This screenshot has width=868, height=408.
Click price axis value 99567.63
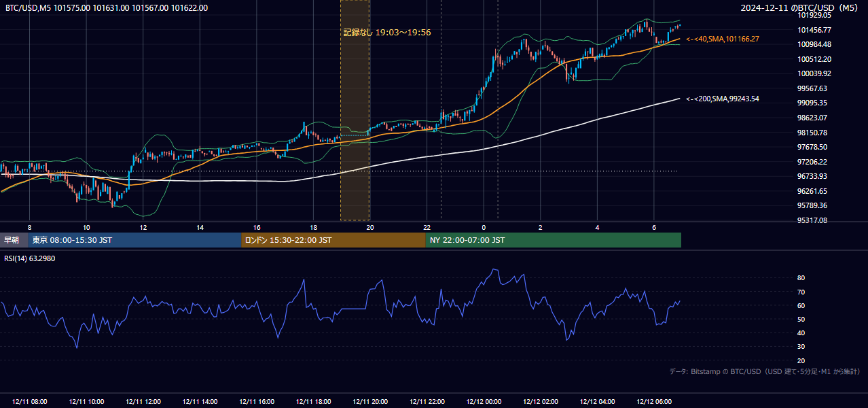[812, 88]
